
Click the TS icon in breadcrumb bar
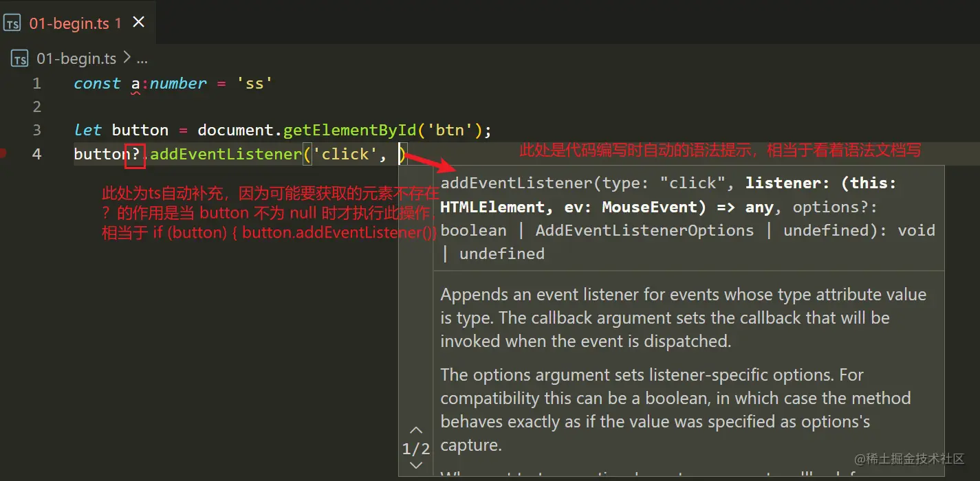point(20,59)
